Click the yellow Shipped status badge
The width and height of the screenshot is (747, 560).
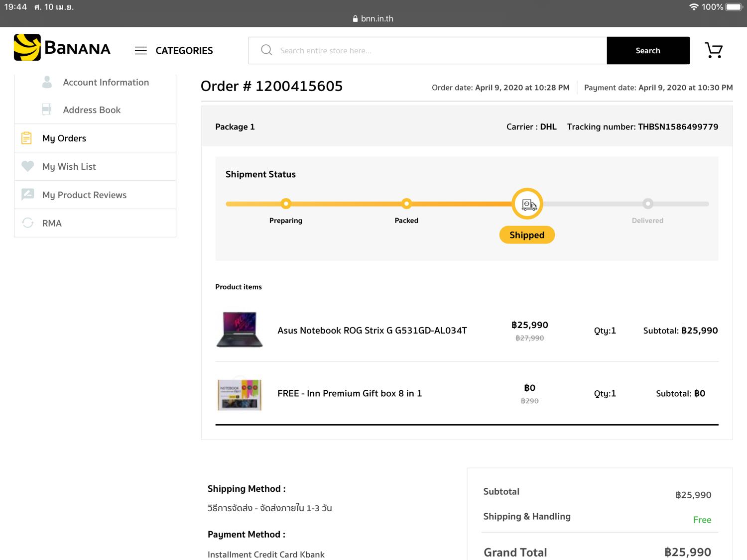pyautogui.click(x=527, y=235)
